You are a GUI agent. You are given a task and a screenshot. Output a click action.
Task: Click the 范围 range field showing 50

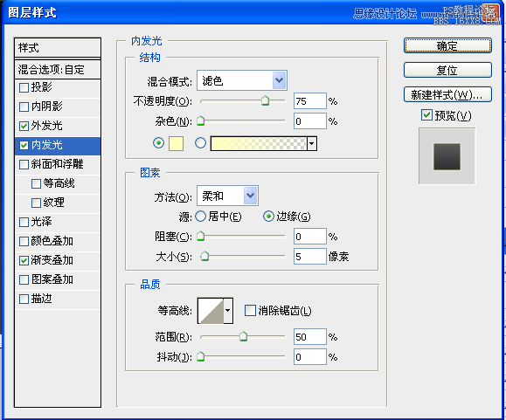(309, 337)
